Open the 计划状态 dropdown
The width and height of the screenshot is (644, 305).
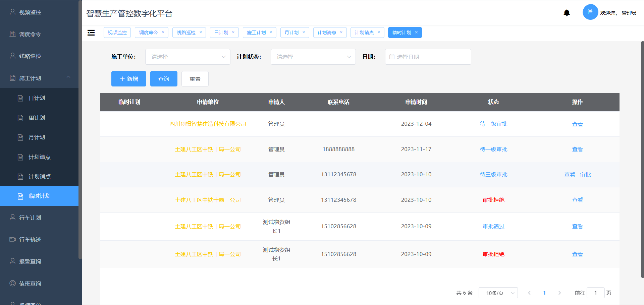pyautogui.click(x=313, y=57)
